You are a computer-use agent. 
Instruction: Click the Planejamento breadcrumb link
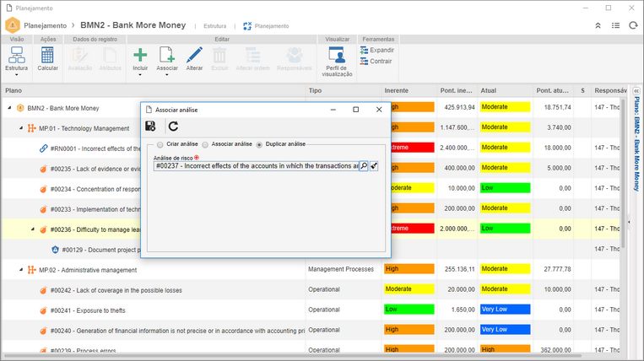pyautogui.click(x=46, y=25)
